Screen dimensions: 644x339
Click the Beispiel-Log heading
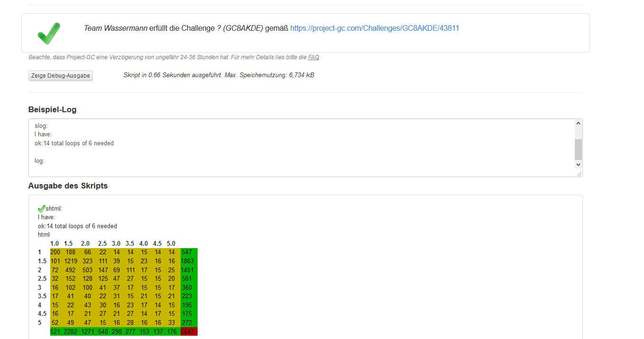(52, 110)
